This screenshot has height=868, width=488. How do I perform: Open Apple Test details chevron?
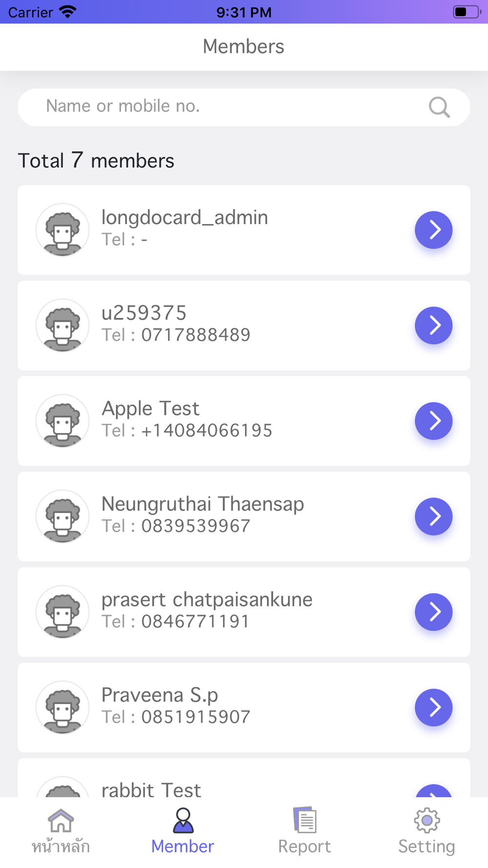(x=434, y=421)
